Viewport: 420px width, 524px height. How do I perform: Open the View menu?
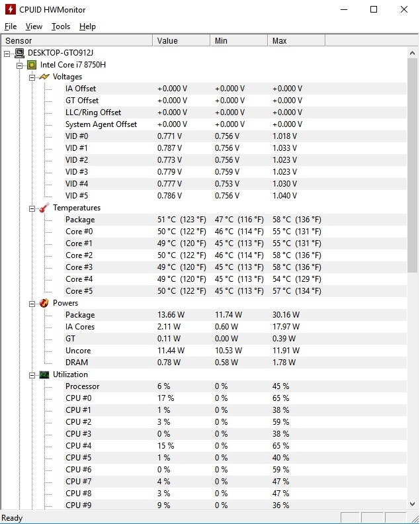pos(34,26)
